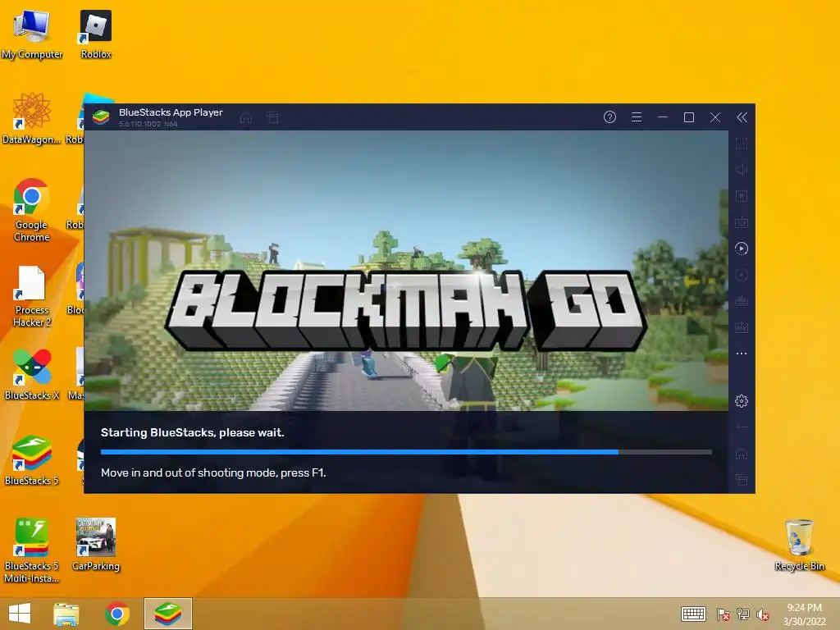Click the network tray icon
840x630 pixels.
tap(743, 614)
